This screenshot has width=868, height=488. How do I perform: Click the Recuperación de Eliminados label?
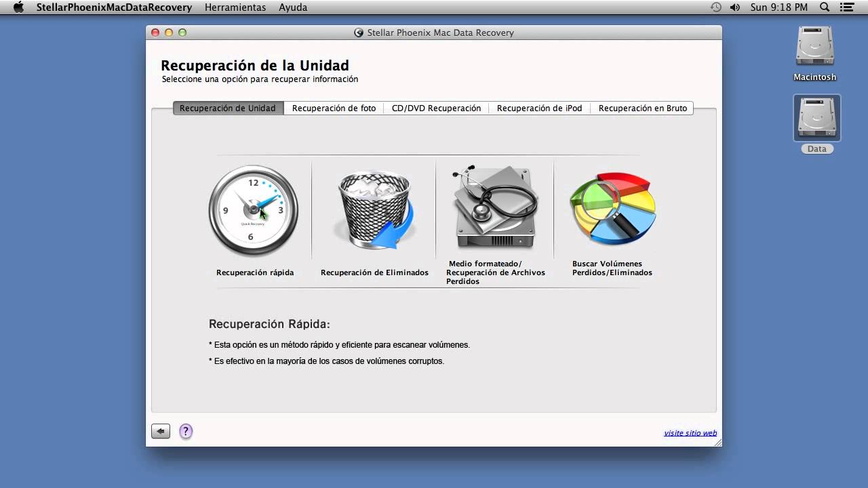click(374, 272)
